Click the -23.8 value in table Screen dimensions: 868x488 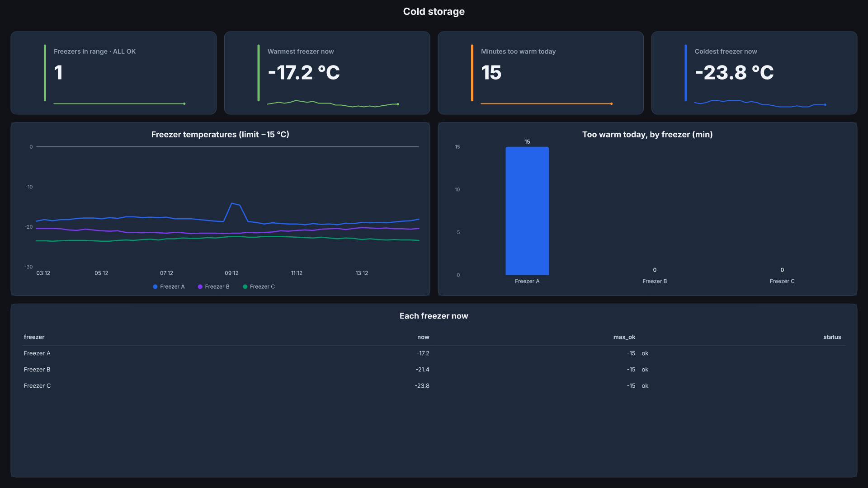coord(422,386)
